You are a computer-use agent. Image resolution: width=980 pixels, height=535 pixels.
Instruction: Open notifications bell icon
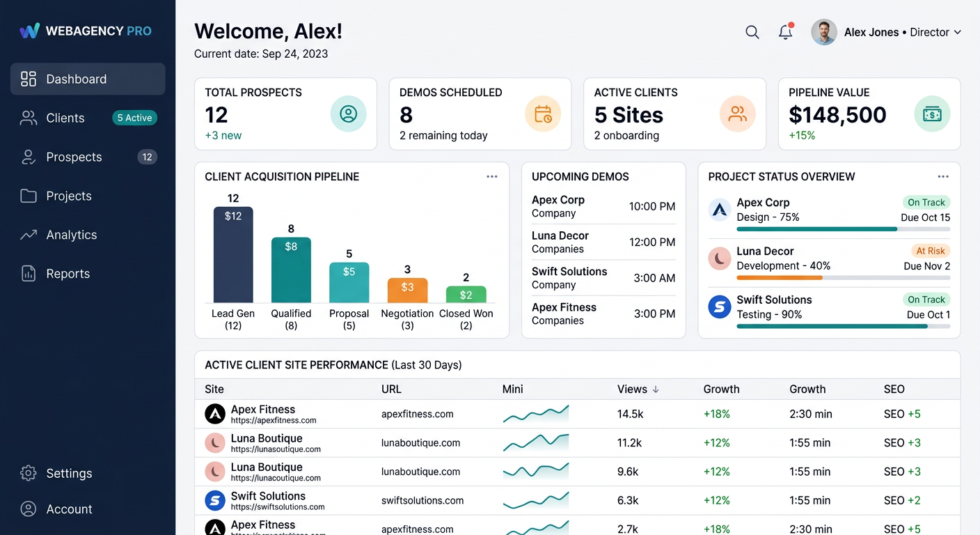click(x=786, y=31)
